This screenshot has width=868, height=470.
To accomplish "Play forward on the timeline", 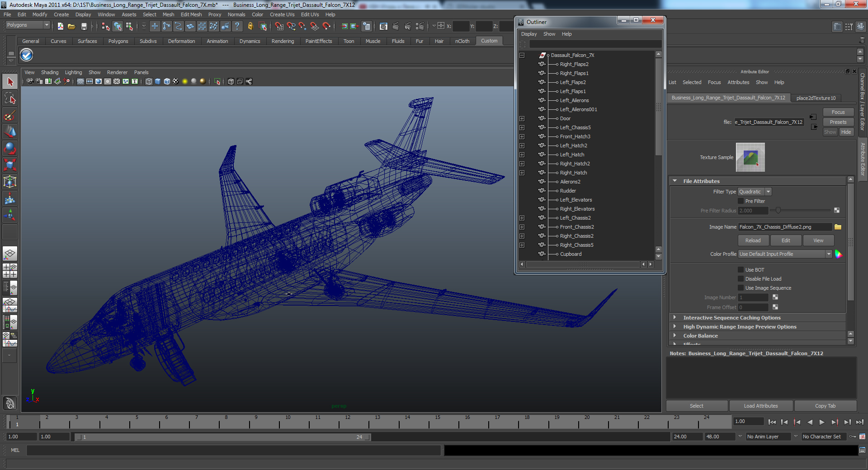I will click(822, 422).
